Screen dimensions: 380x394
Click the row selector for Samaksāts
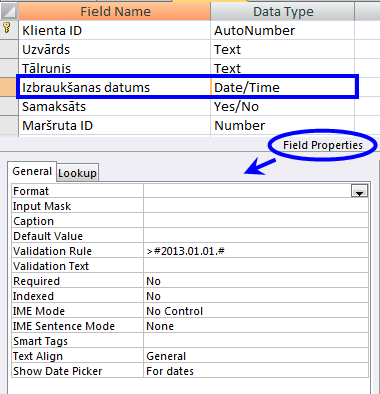tap(9, 107)
